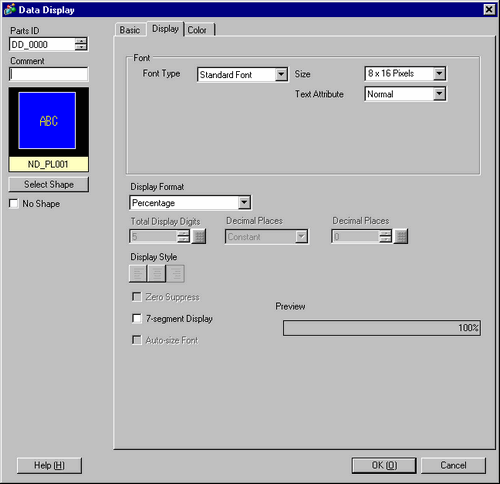This screenshot has height=484, width=500.
Task: Click the Select Shape button
Action: coord(49,184)
